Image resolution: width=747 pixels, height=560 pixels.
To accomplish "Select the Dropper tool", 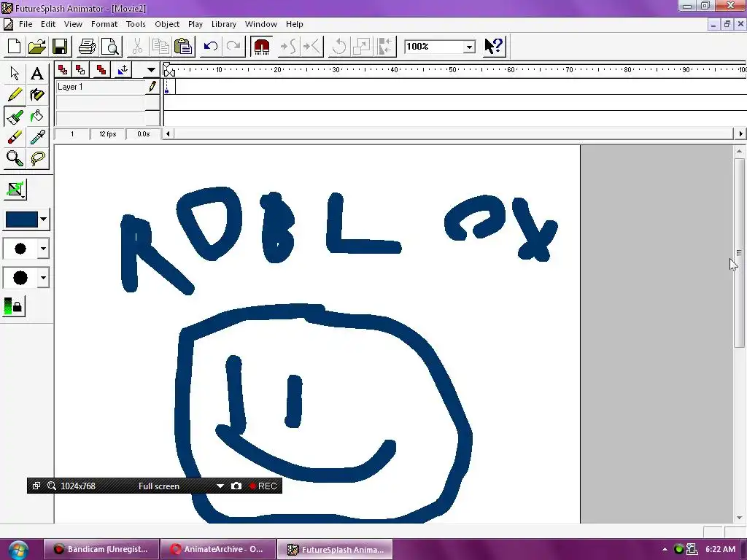I will coord(36,138).
